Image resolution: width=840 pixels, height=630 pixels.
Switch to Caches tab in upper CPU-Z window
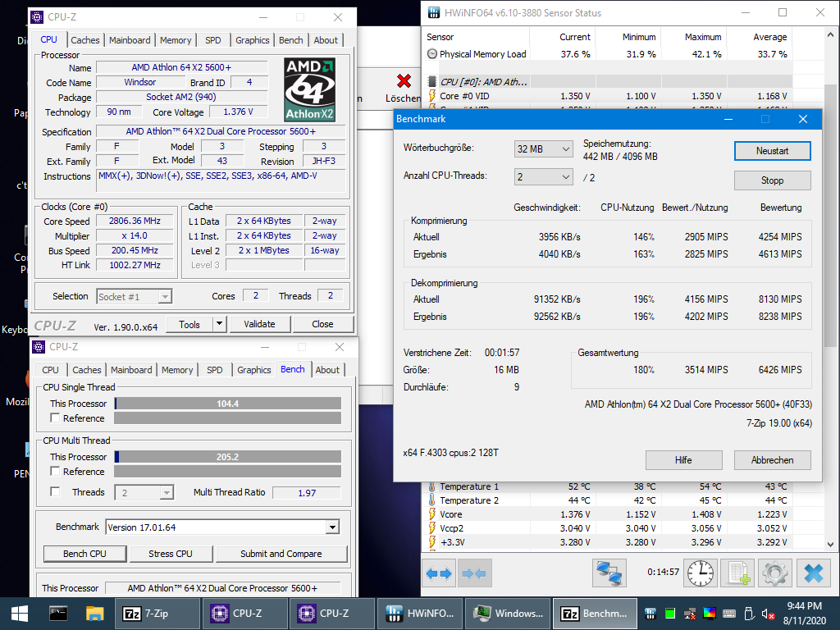point(84,40)
